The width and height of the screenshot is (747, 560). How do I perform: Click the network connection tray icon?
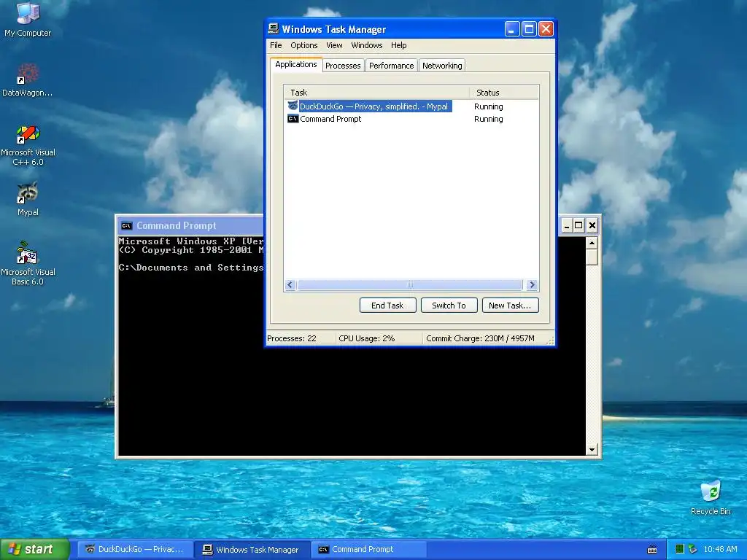[693, 549]
